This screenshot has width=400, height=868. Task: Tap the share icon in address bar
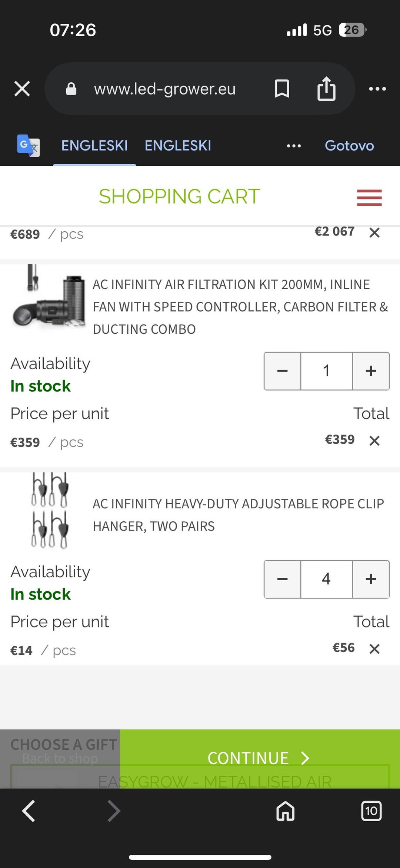pyautogui.click(x=326, y=89)
